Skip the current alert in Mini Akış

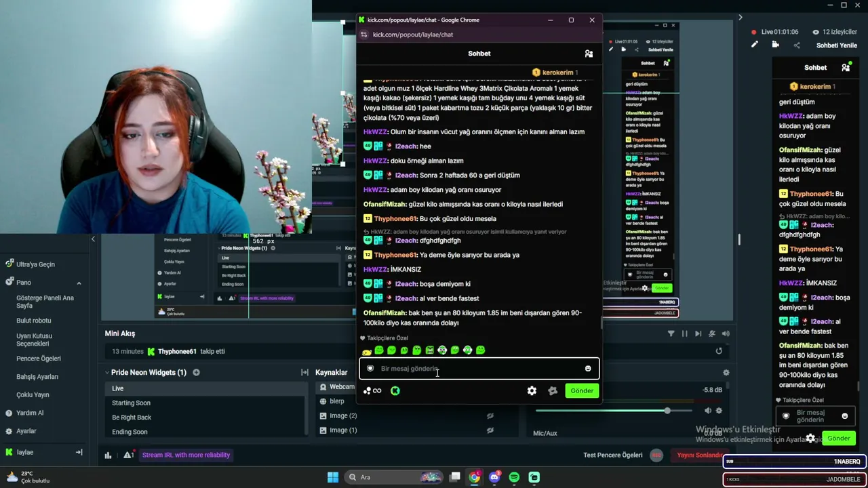698,333
